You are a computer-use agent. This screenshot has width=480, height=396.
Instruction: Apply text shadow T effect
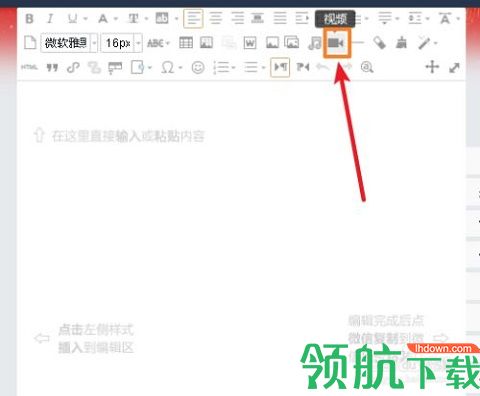pos(134,19)
